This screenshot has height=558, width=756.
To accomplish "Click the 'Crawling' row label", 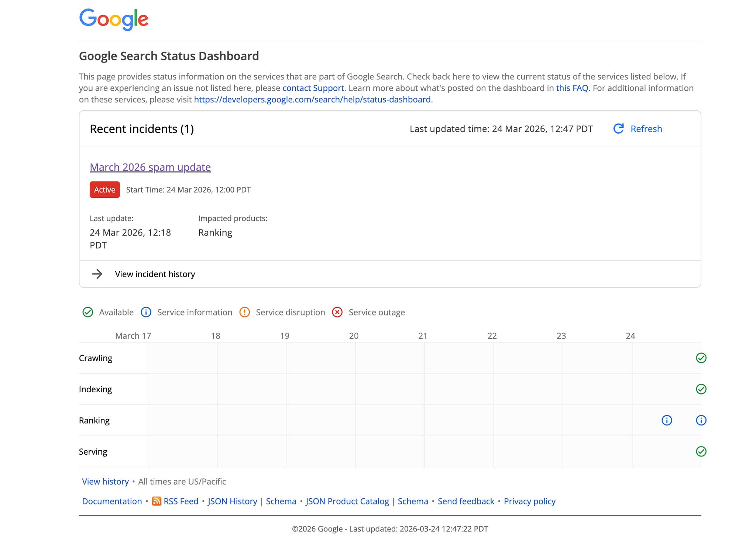I will [x=95, y=358].
